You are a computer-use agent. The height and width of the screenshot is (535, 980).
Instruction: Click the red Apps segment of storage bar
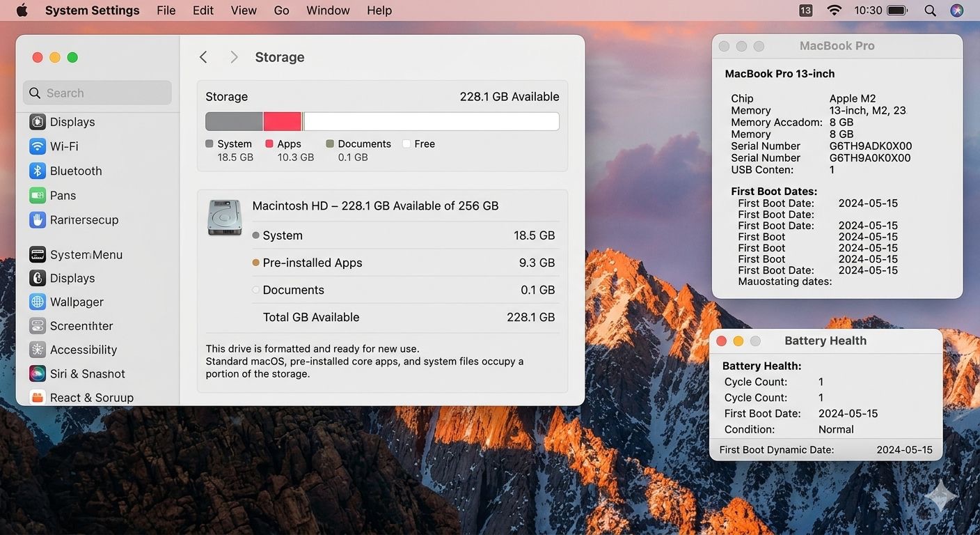[x=283, y=121]
